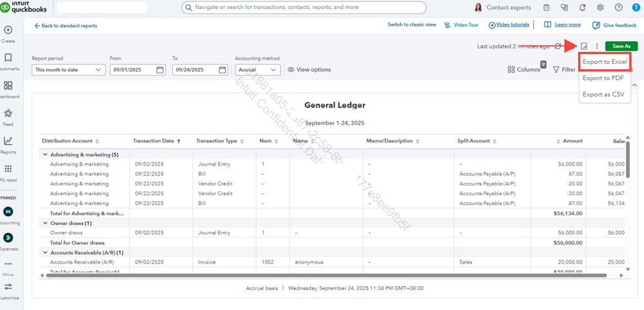This screenshot has width=644, height=310.
Task: Open the Accounting method dropdown
Action: click(258, 70)
